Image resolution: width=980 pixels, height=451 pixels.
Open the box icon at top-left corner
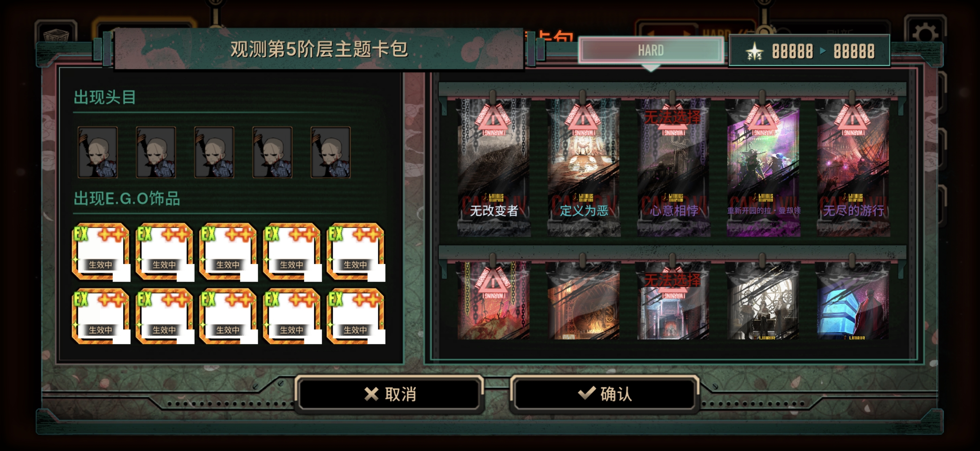click(56, 35)
